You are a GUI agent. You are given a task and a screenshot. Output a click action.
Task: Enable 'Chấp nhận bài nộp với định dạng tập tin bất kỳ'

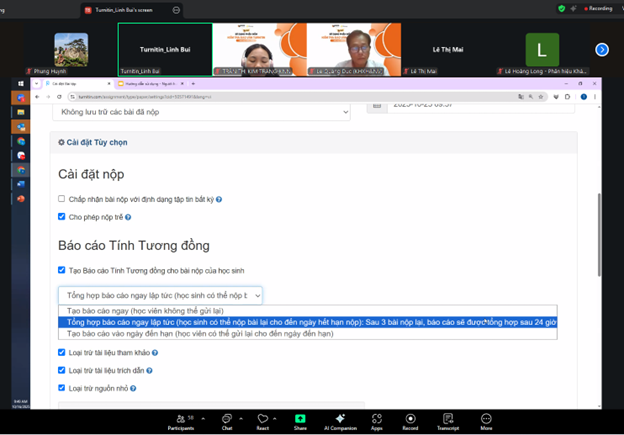tap(62, 199)
